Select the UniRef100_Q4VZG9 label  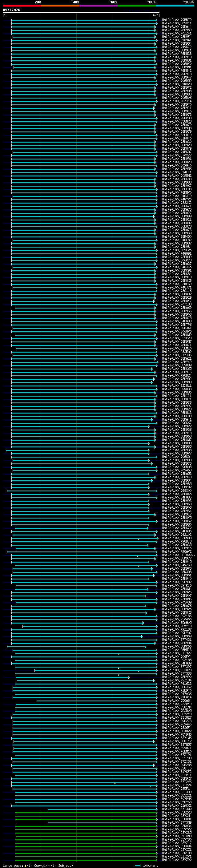[177, 565]
